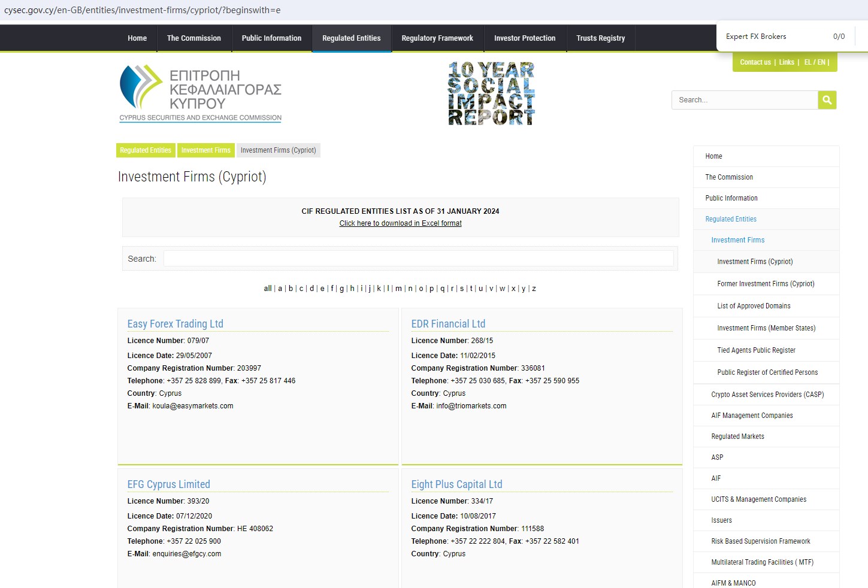Open Trusts Registry top navigation menu
868x588 pixels.
click(601, 38)
